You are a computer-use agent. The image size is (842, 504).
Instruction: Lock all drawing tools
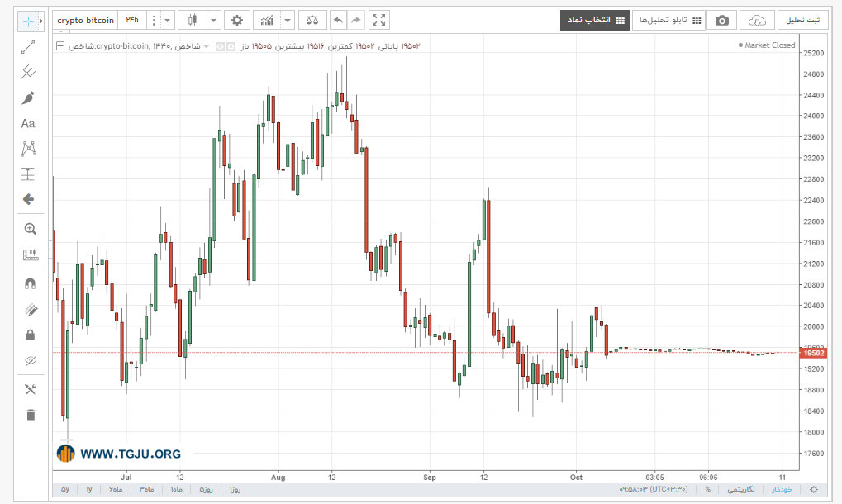click(31, 335)
